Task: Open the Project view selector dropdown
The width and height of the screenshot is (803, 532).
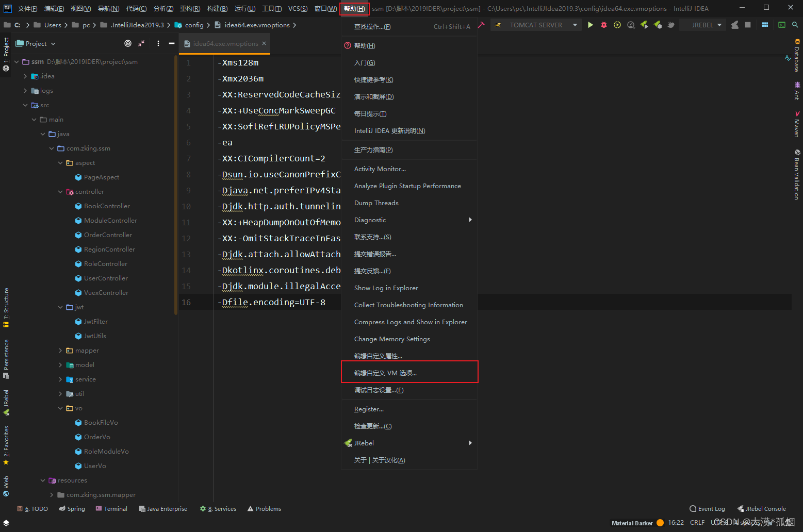Action: click(36, 43)
